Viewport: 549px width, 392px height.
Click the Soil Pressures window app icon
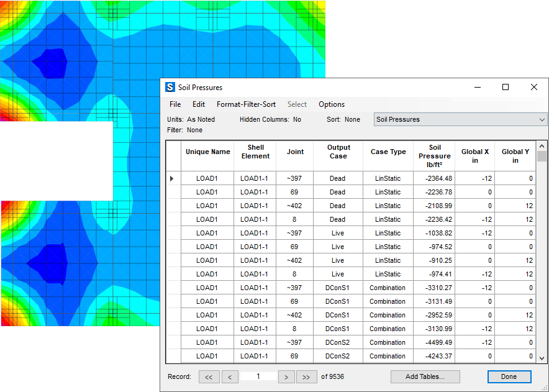point(170,88)
